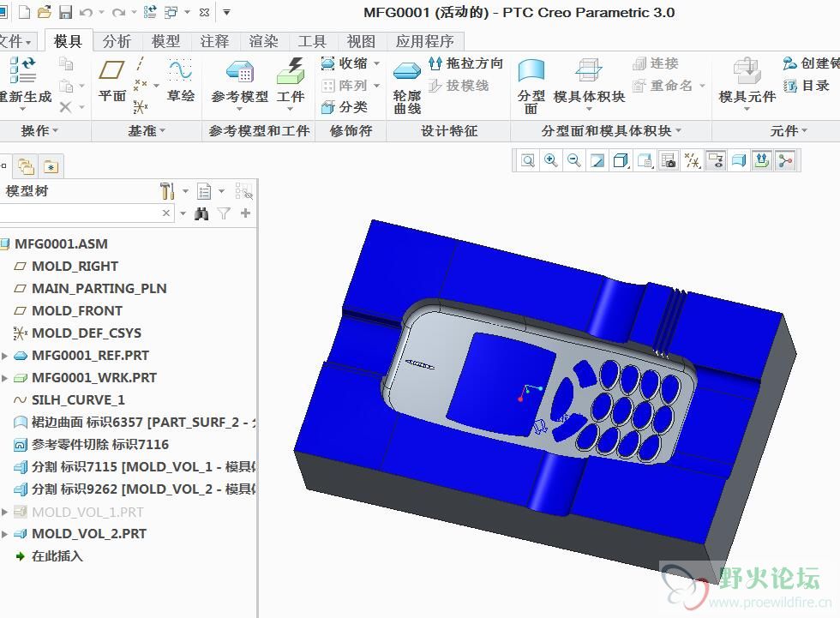Toggle spin center display icon
This screenshot has height=618, width=840.
785,160
